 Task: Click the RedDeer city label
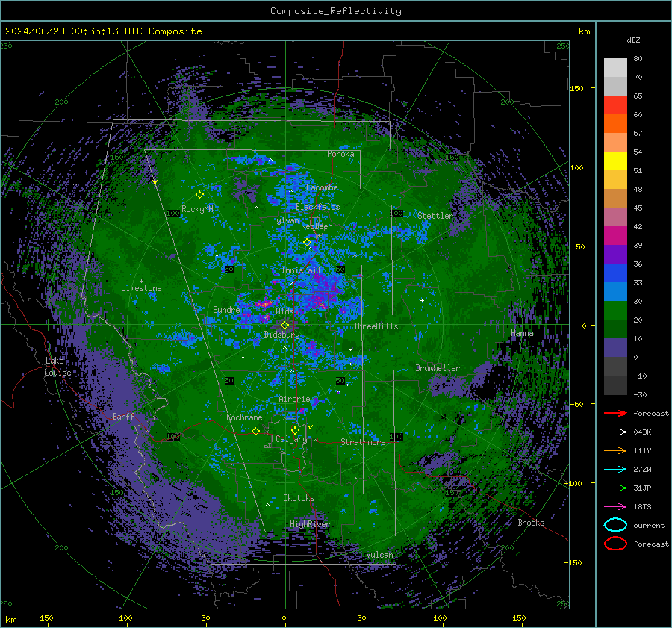(317, 226)
